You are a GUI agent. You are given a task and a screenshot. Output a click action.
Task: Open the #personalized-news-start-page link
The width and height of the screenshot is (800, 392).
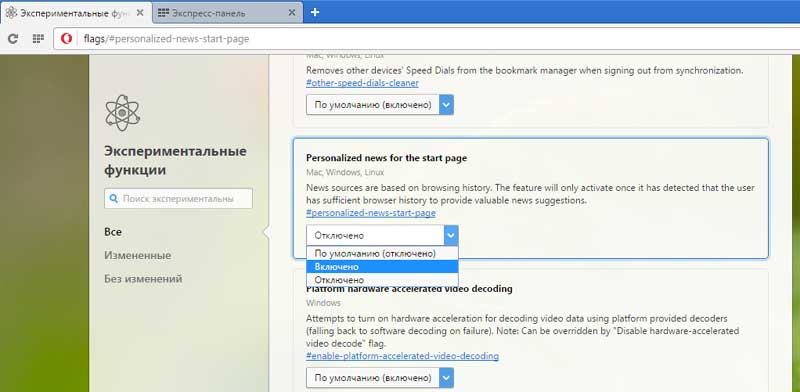click(371, 213)
